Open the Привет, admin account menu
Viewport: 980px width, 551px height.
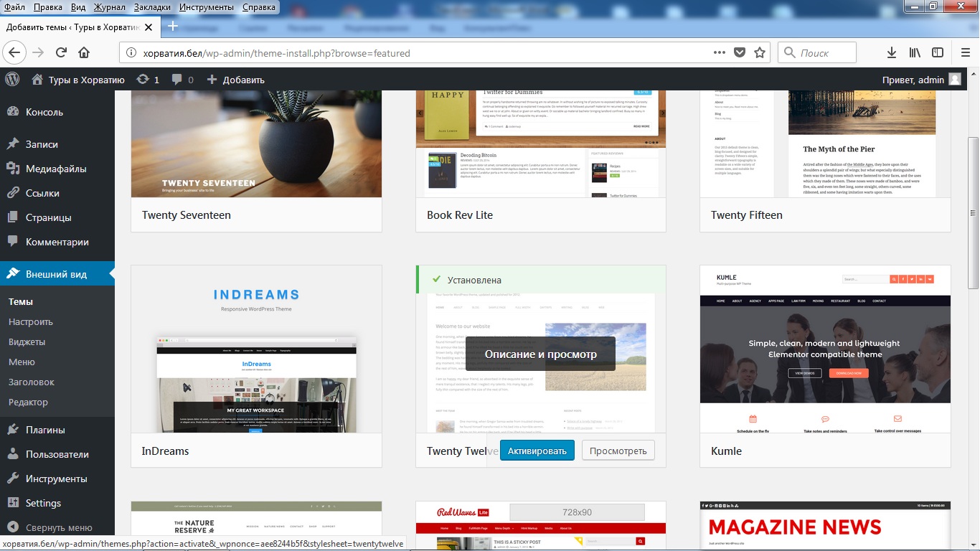[920, 80]
